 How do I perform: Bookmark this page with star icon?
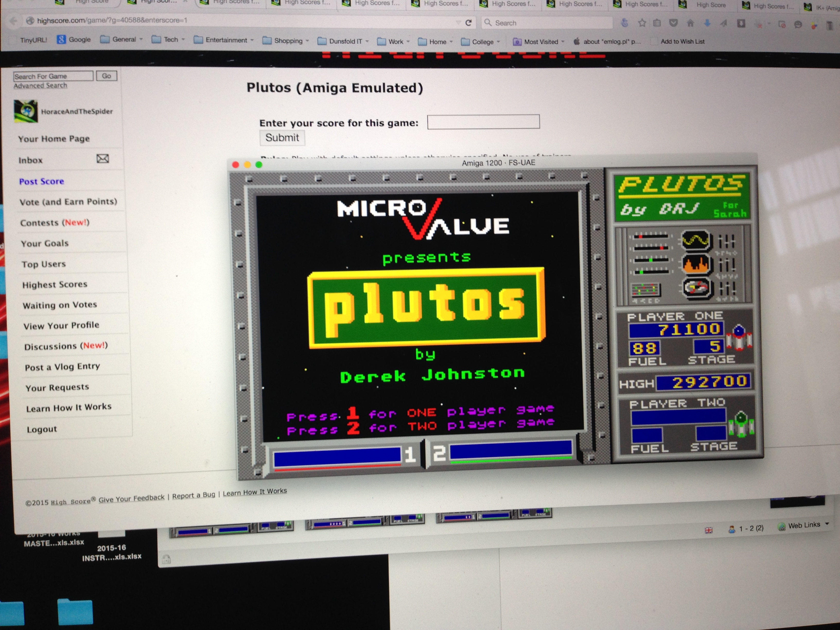pyautogui.click(x=642, y=23)
